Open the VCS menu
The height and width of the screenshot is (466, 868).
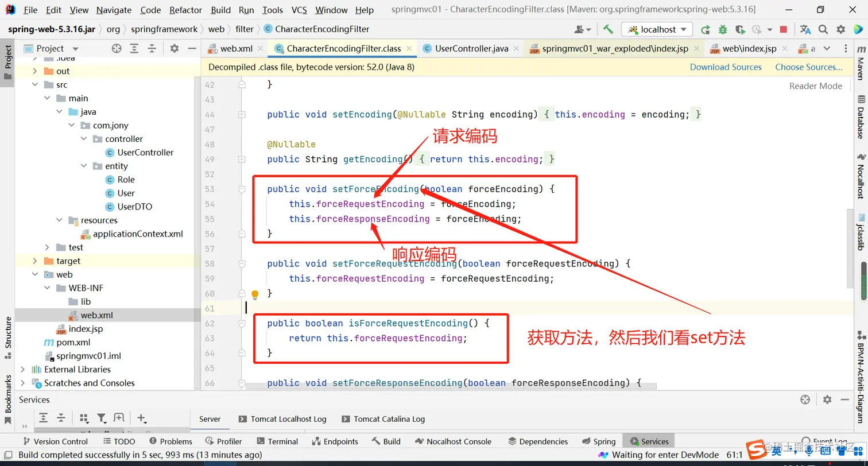[299, 10]
